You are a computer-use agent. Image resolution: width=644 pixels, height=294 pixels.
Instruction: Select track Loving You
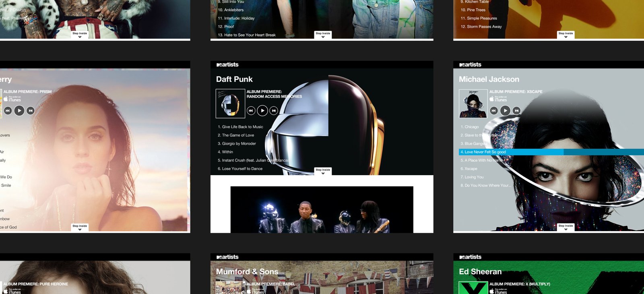click(472, 177)
